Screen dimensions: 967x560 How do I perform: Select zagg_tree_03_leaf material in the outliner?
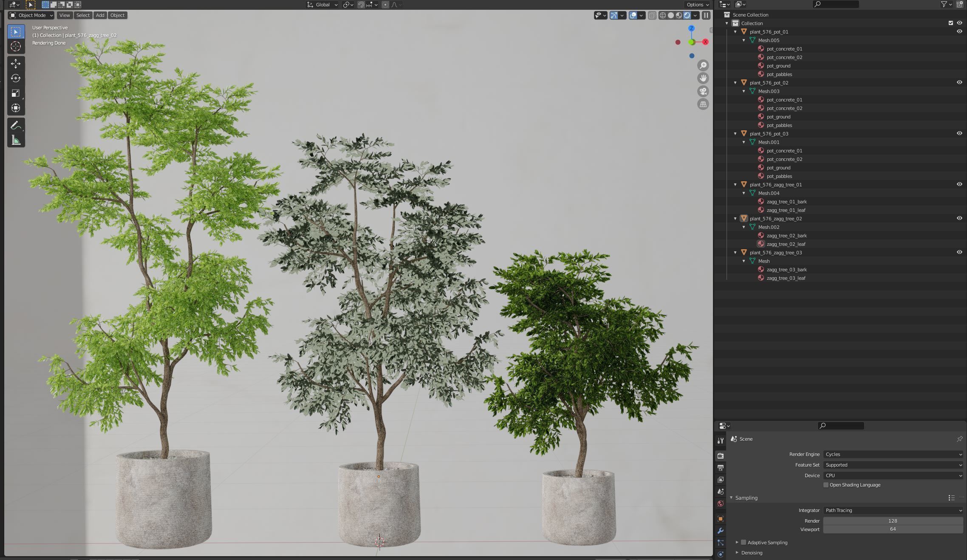click(786, 278)
